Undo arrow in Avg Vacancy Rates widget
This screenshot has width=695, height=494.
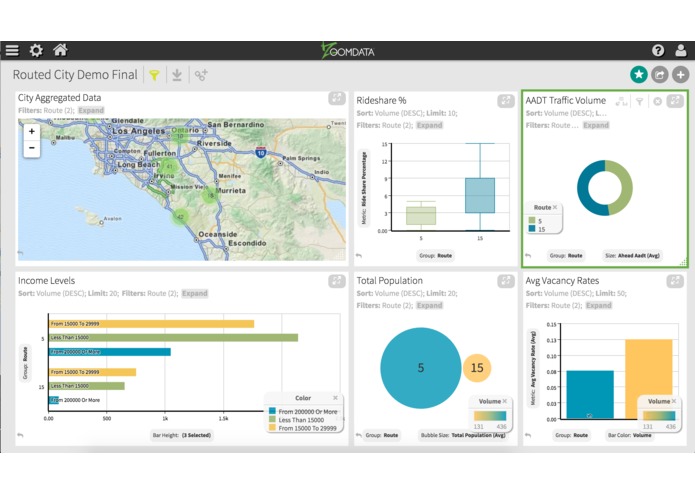coord(528,435)
